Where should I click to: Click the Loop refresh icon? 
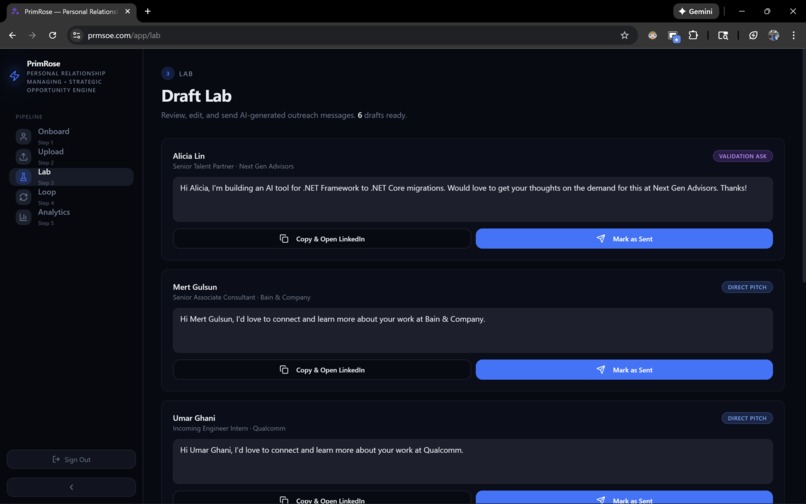(23, 197)
